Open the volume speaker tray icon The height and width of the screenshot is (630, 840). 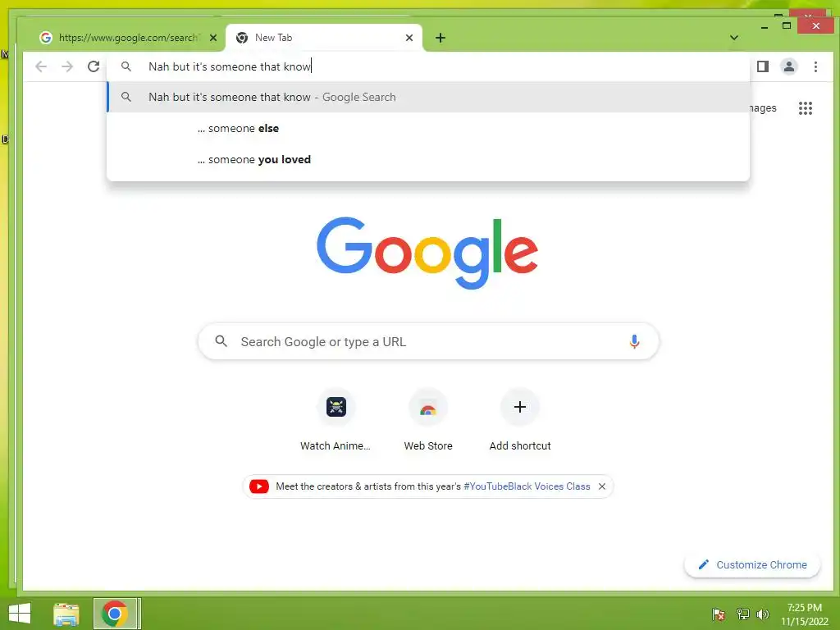(763, 614)
